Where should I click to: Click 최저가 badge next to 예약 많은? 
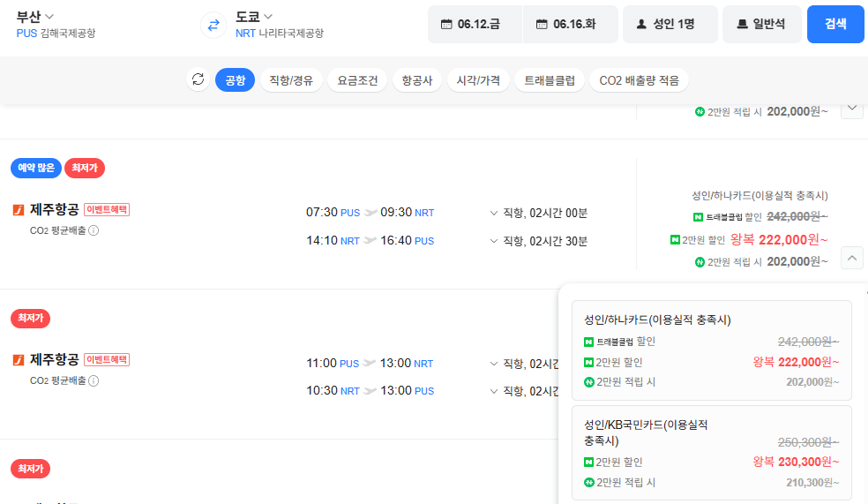85,168
